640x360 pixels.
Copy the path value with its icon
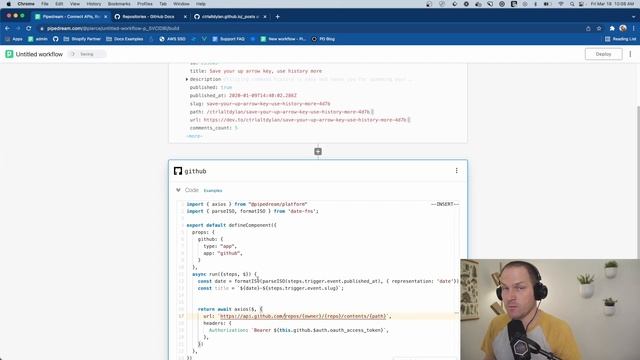tap(372, 111)
